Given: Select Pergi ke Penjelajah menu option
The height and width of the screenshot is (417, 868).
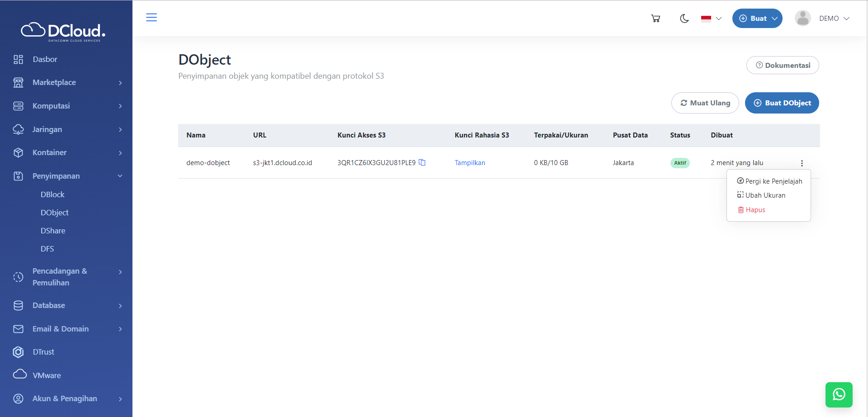Looking at the screenshot, I should pyautogui.click(x=769, y=181).
